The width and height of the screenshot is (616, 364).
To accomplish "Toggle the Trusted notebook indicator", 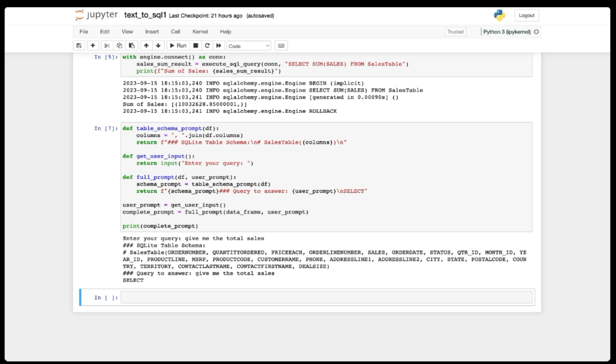I will tap(456, 32).
